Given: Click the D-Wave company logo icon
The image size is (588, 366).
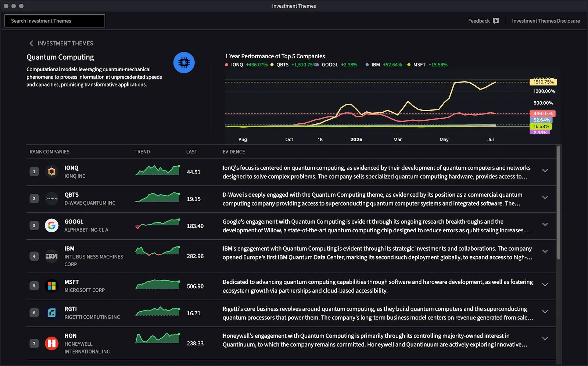Looking at the screenshot, I should 52,199.
